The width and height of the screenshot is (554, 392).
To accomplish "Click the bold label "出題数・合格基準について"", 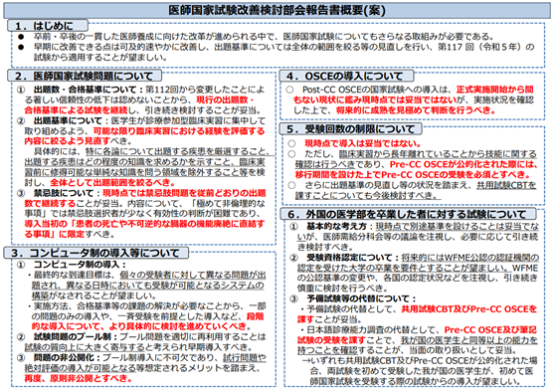I will click(86, 90).
